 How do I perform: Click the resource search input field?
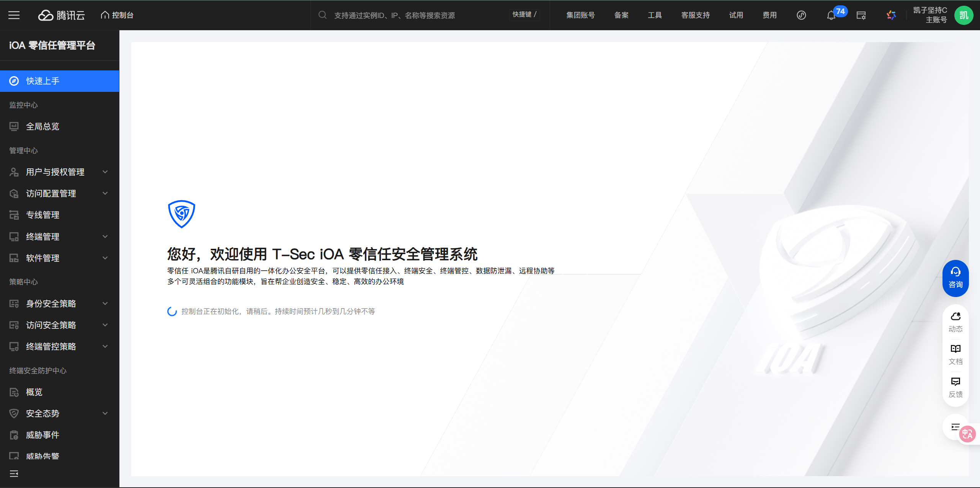394,15
